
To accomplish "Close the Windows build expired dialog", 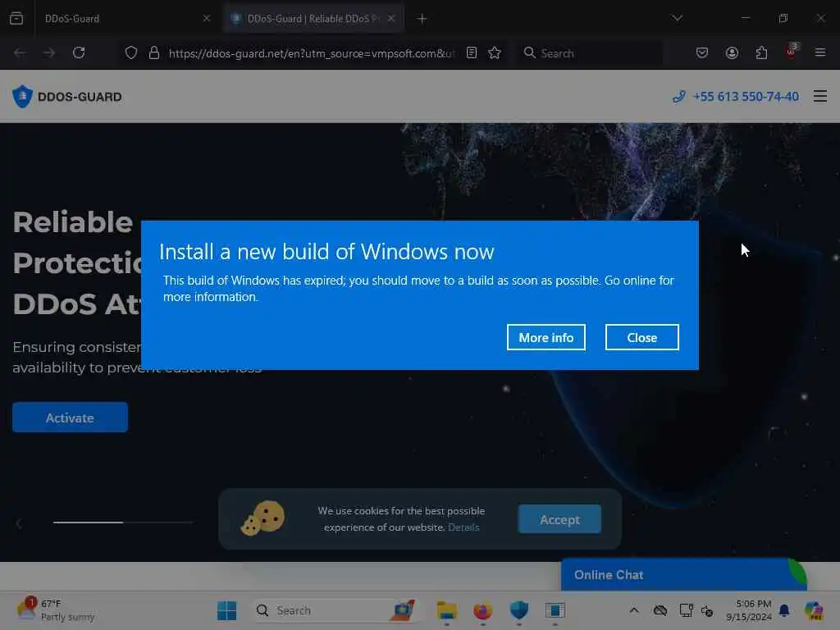I will (x=641, y=337).
